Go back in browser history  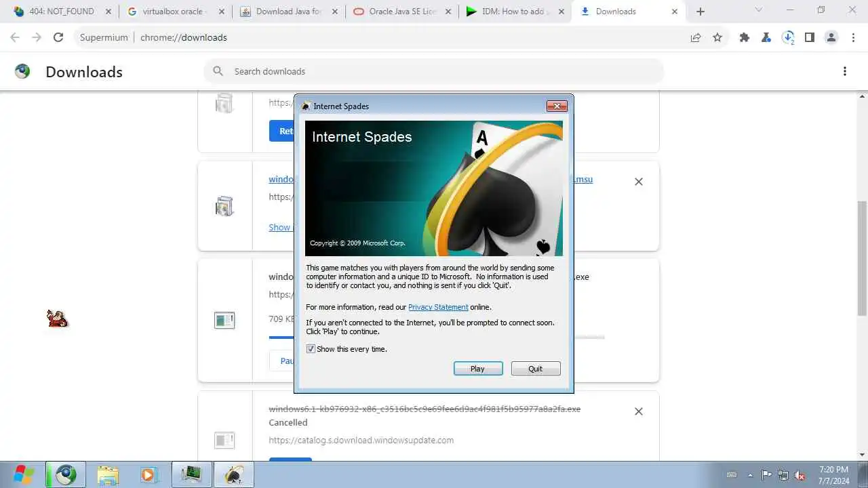[x=15, y=37]
